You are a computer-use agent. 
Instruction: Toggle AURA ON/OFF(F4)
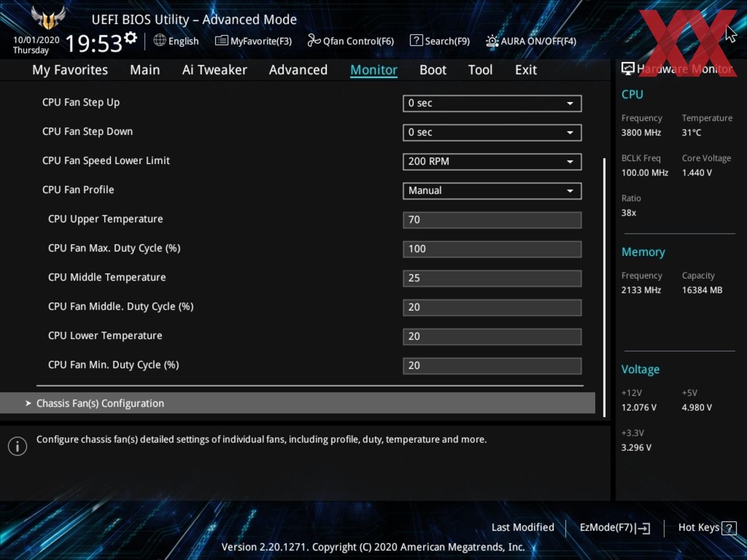pos(531,41)
